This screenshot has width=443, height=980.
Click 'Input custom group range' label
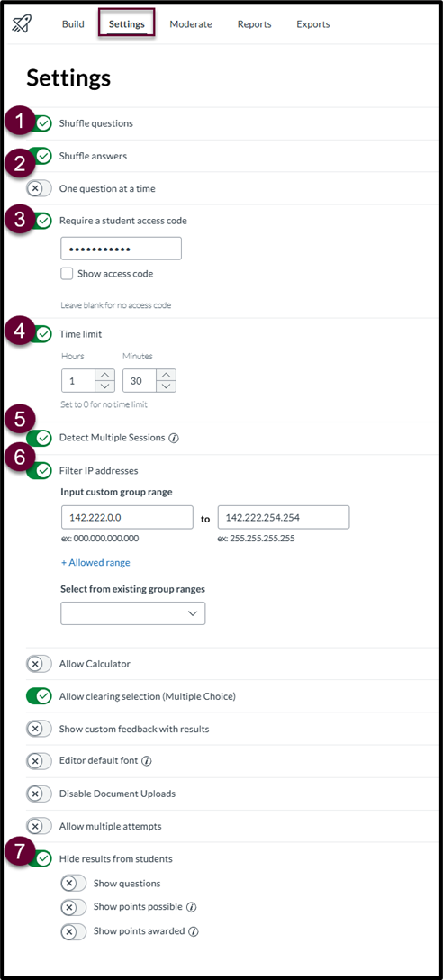pos(116,492)
